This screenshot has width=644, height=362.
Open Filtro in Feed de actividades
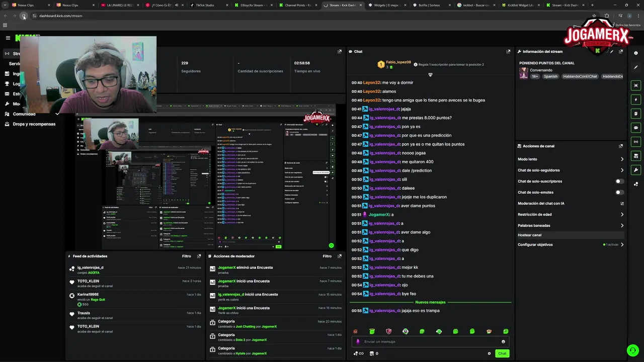coord(186,256)
